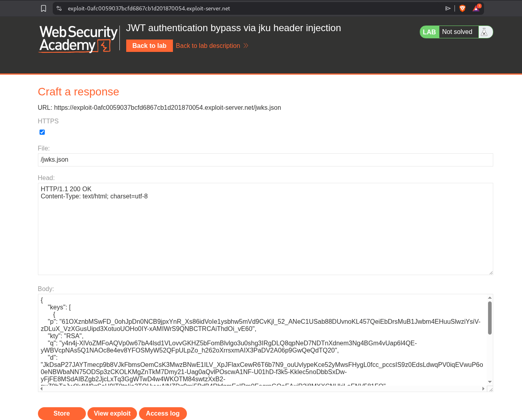The image size is (522, 420).
Task: Click the green LAB badge
Action: tap(429, 32)
